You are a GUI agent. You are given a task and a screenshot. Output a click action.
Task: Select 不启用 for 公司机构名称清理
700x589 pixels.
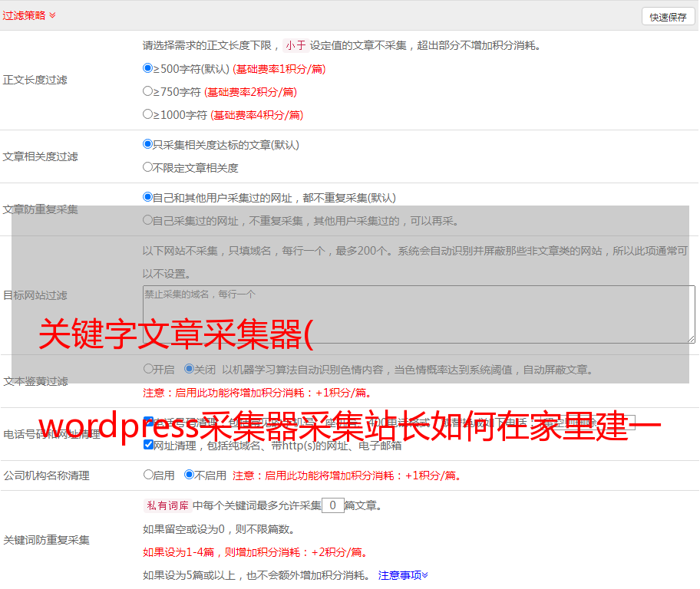pyautogui.click(x=190, y=475)
